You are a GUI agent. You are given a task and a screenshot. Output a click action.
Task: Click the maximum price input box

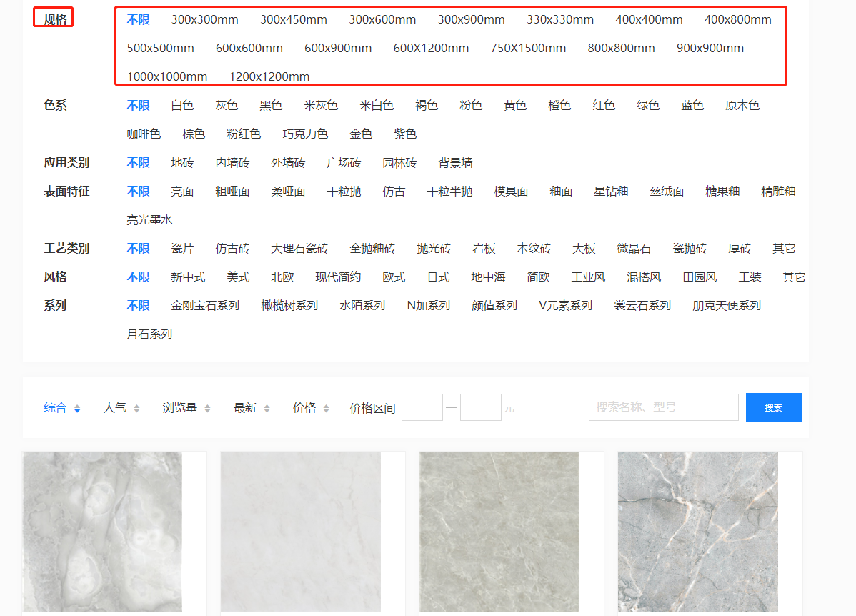tap(480, 407)
